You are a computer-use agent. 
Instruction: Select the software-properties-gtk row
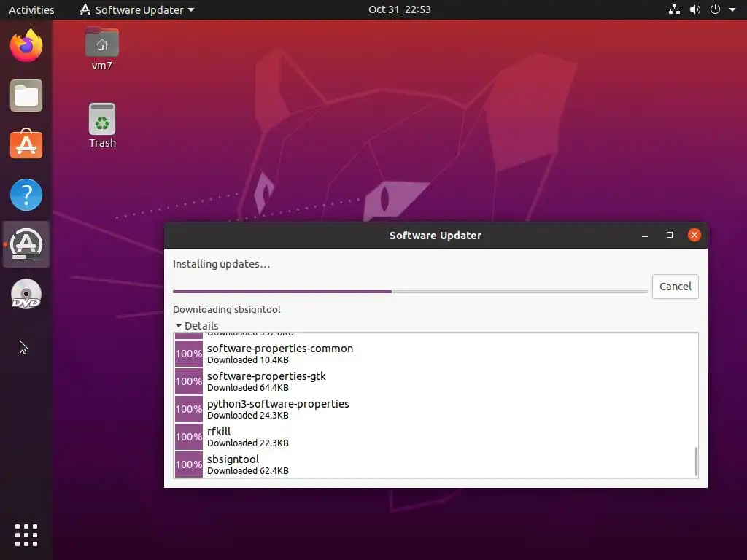pyautogui.click(x=436, y=381)
